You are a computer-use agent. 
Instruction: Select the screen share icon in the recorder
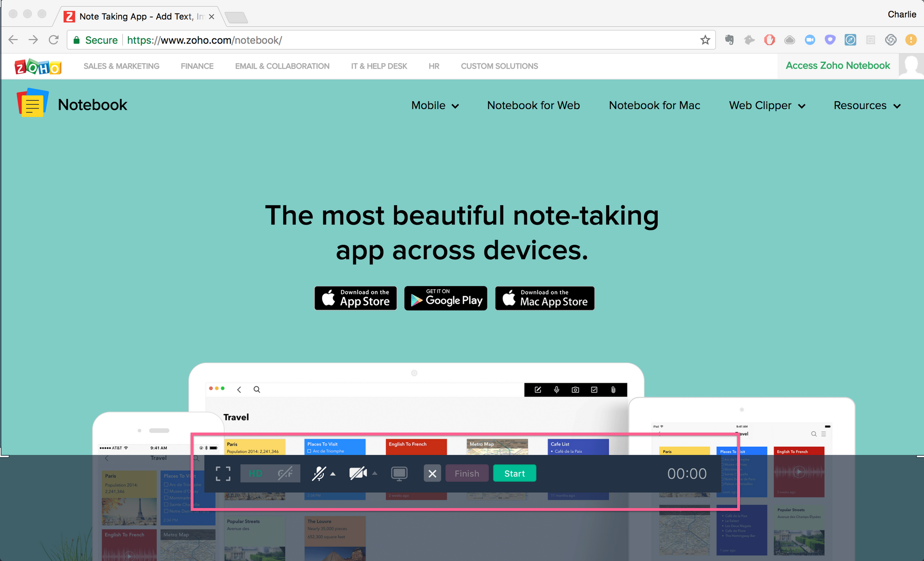[399, 473]
